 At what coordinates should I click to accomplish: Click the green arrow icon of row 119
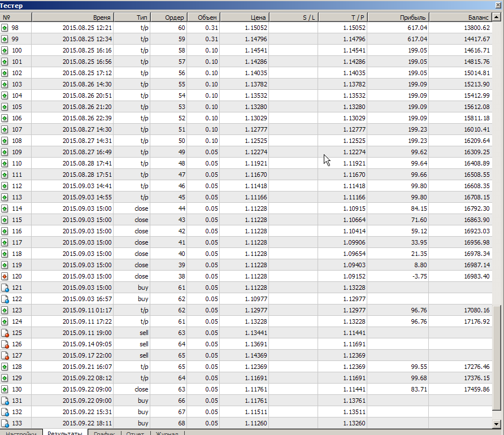coord(5,266)
